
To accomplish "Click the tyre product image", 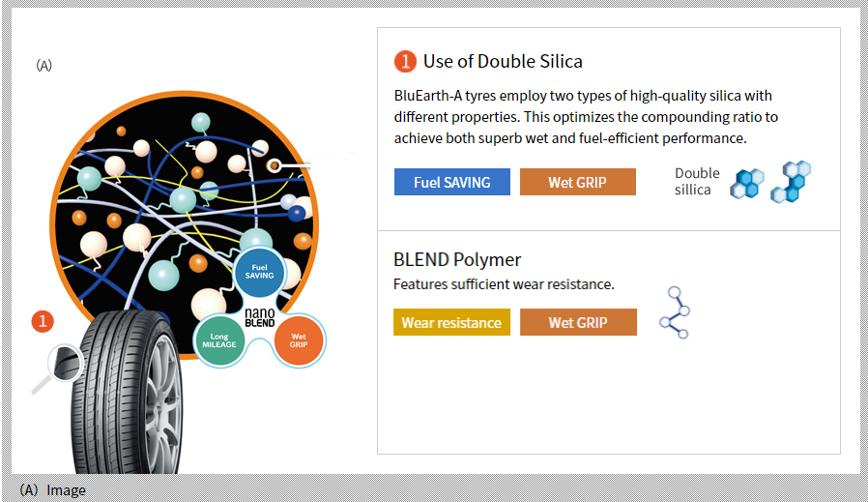I will [x=127, y=393].
